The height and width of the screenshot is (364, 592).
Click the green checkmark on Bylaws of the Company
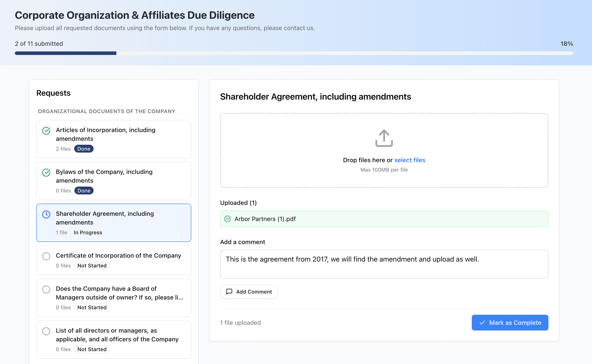tap(46, 173)
